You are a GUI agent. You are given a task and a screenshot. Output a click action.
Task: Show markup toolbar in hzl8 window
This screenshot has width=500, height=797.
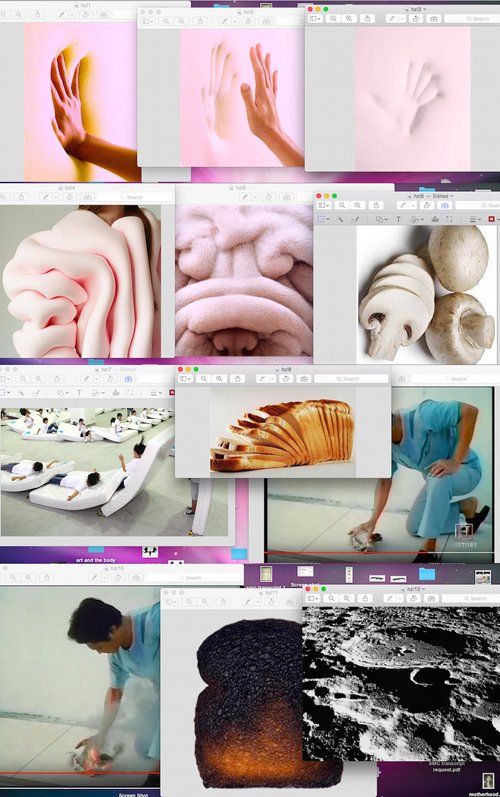304,379
